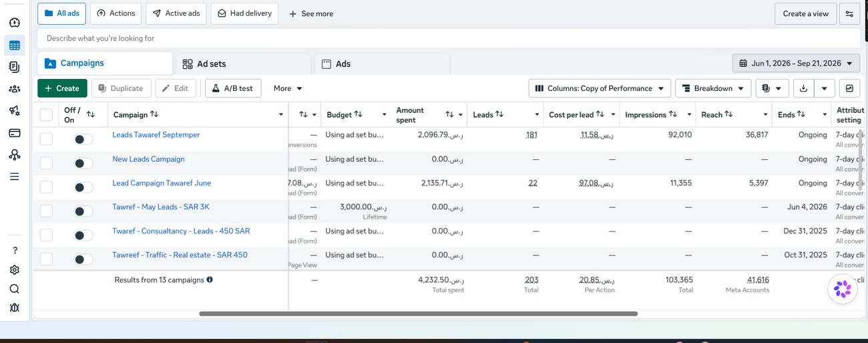
Task: Open the Columns: Copy of Performance dropdown
Action: [600, 88]
